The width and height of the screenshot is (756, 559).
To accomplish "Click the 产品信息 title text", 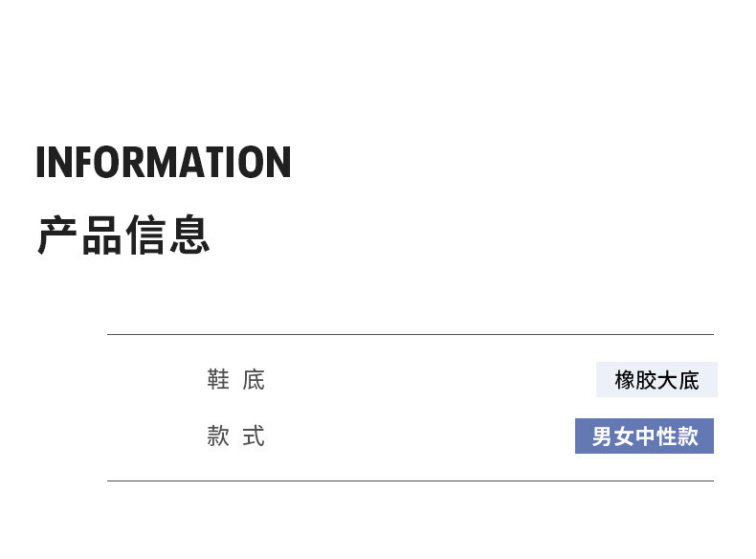I will coord(123,235).
